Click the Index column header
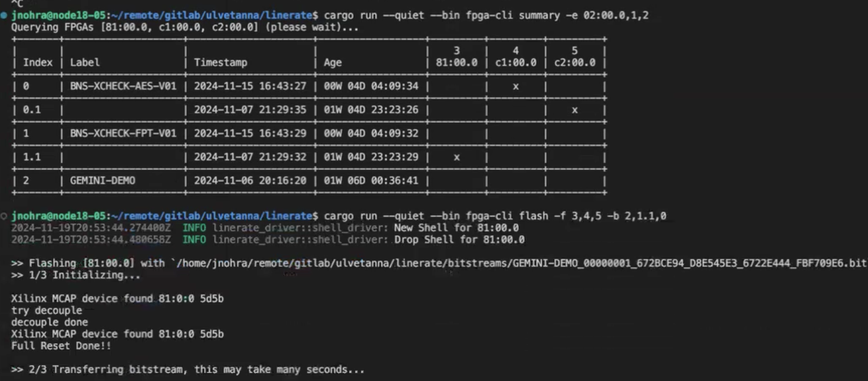This screenshot has height=381, width=868. (38, 63)
